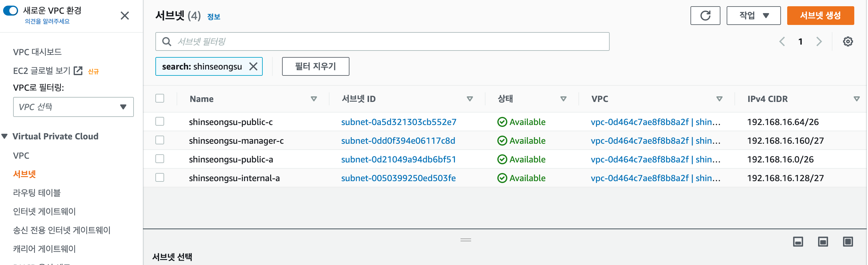Click the shinseongsu-manager-c name cell

[x=236, y=140]
